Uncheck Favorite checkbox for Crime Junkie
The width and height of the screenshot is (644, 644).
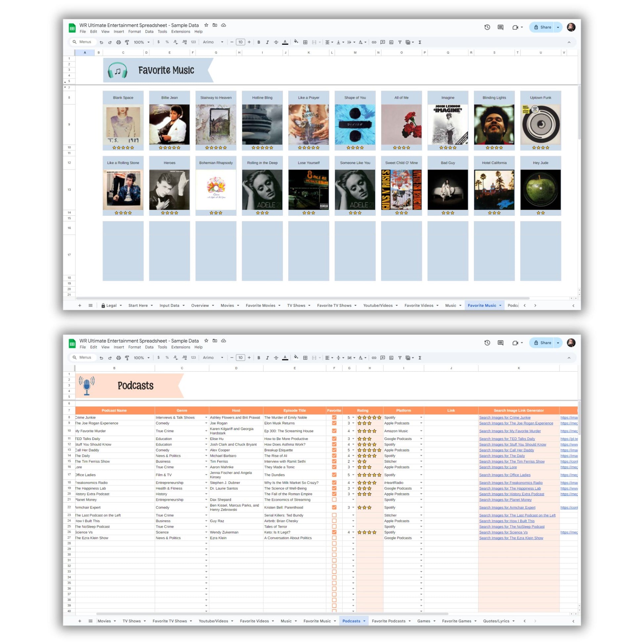334,417
